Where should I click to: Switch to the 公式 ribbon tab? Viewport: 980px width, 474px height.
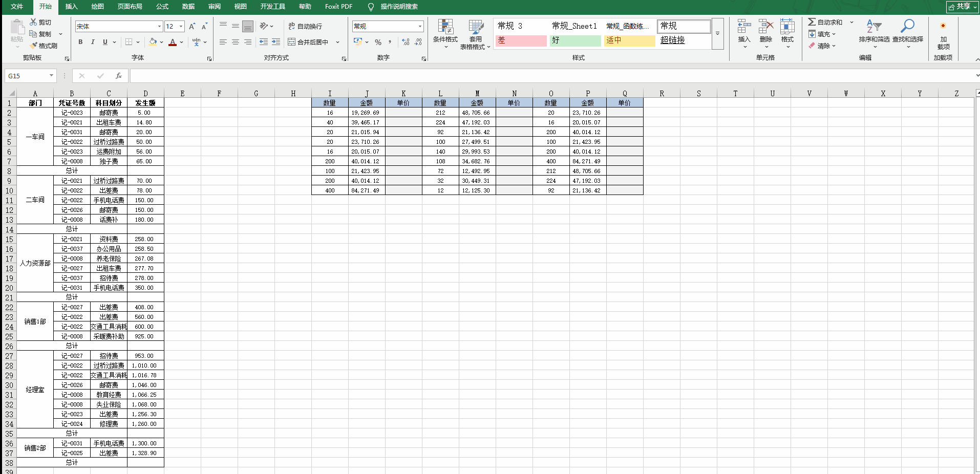[x=162, y=7]
